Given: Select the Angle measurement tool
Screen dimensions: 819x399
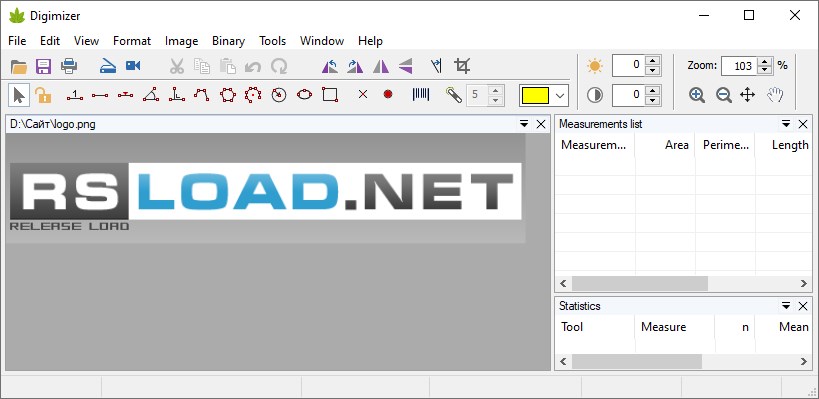Looking at the screenshot, I should tap(151, 95).
